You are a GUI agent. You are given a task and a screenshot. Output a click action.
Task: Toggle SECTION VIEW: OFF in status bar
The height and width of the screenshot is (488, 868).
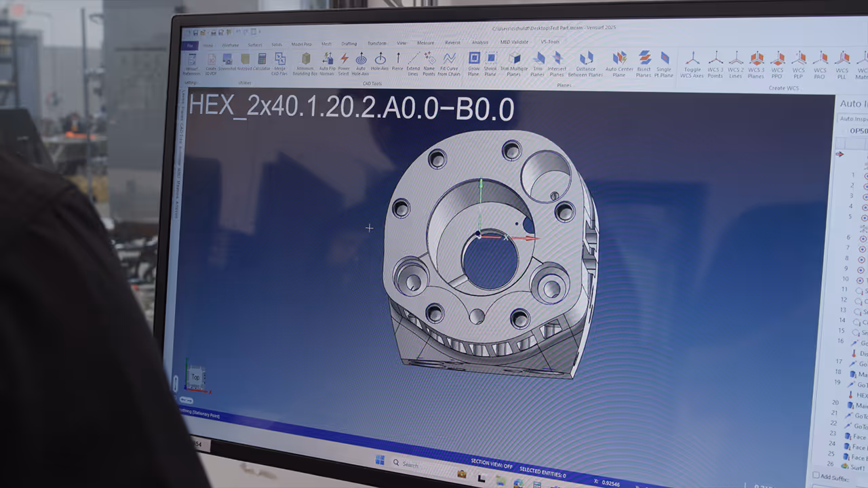[x=492, y=464]
